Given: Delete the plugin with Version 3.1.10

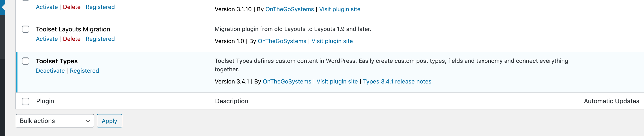Looking at the screenshot, I should (71, 7).
